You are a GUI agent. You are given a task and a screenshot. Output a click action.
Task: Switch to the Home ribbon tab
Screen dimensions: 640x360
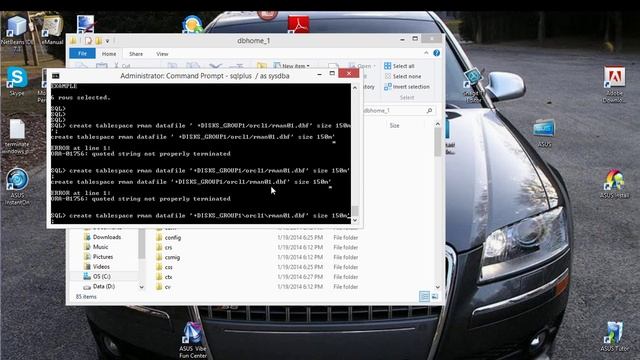click(109, 53)
